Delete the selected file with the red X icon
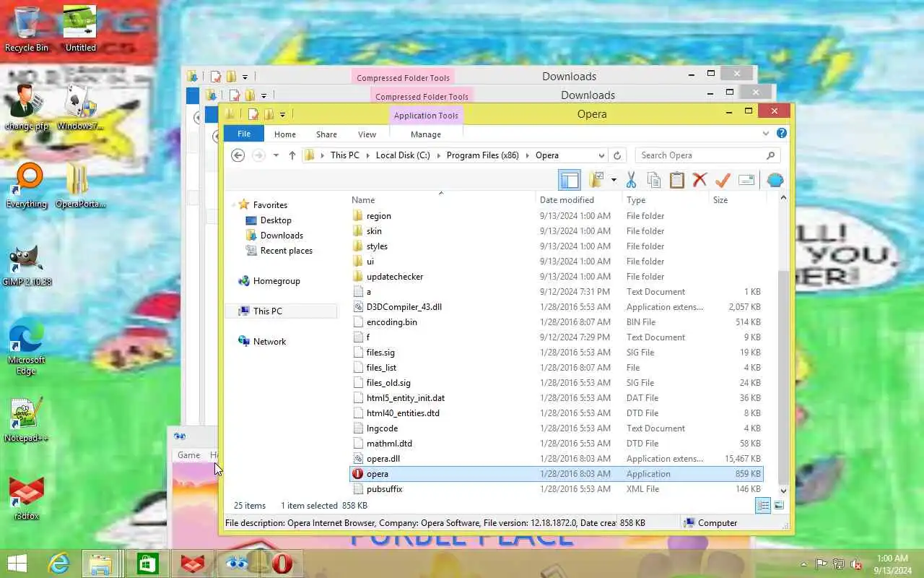The image size is (924, 578). [x=699, y=180]
